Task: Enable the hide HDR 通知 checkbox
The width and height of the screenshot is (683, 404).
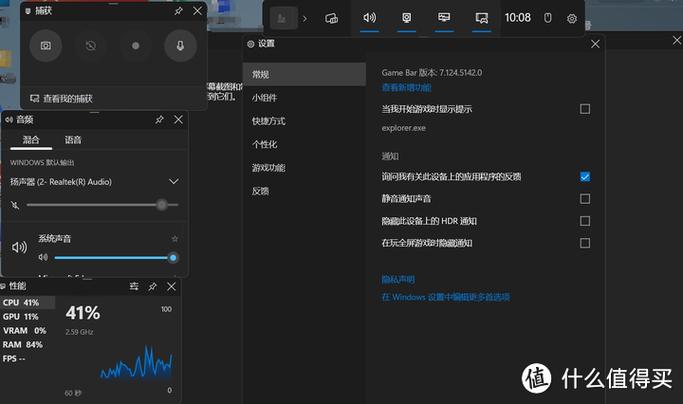Action: click(585, 221)
